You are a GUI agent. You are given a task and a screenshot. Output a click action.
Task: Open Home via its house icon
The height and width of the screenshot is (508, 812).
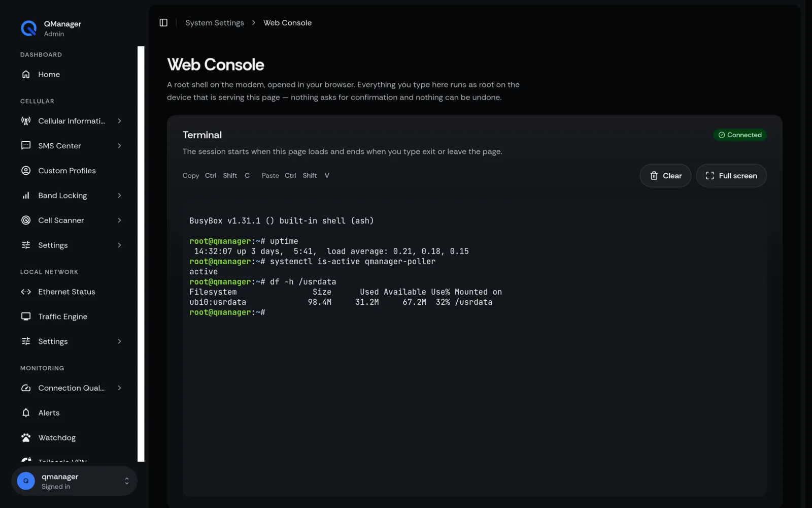[26, 75]
